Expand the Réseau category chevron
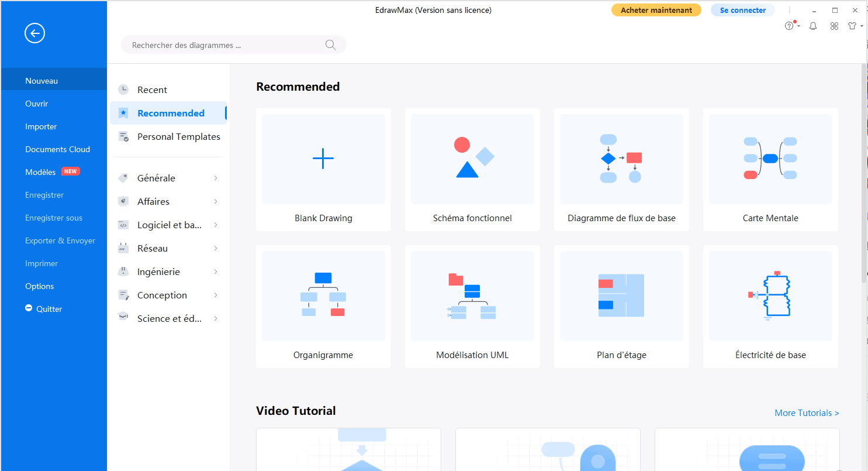 pos(216,248)
